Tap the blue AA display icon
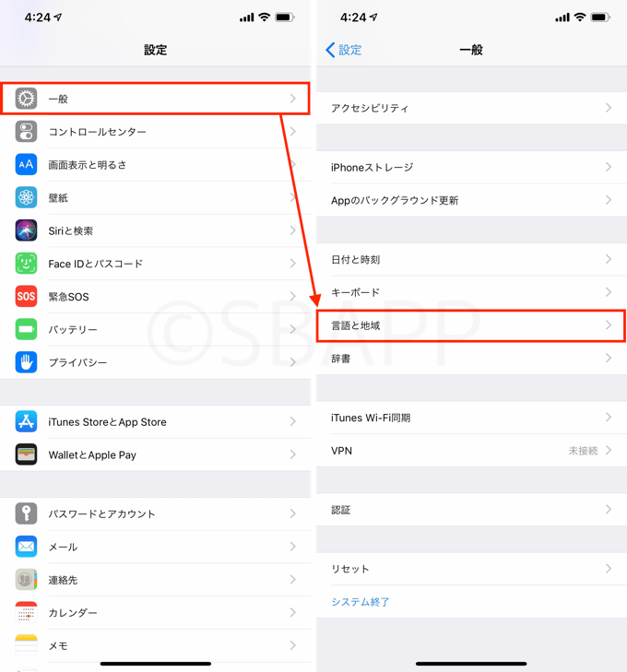The height and width of the screenshot is (672, 627). click(x=26, y=165)
